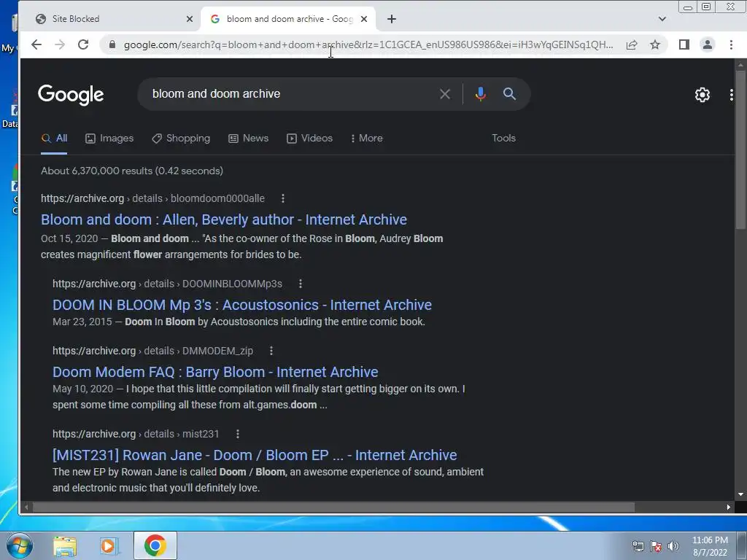
Task: Open more options for bloomdoom0000alle result
Action: tap(283, 198)
